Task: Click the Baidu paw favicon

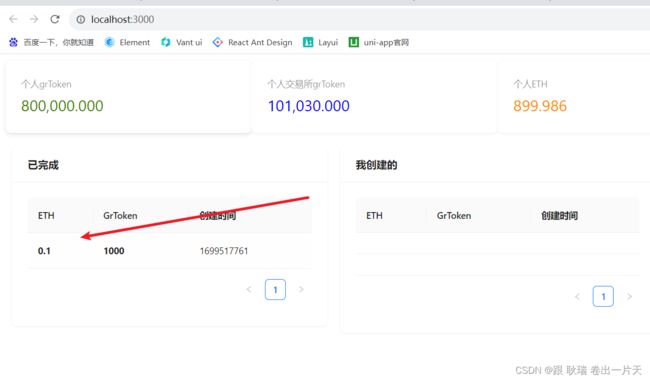Action: point(13,42)
